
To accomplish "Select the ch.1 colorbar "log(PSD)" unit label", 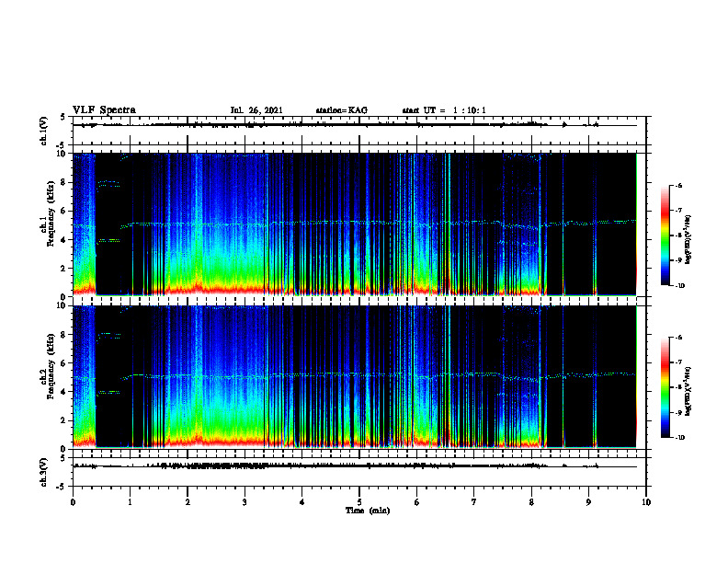I will pyautogui.click(x=688, y=240).
